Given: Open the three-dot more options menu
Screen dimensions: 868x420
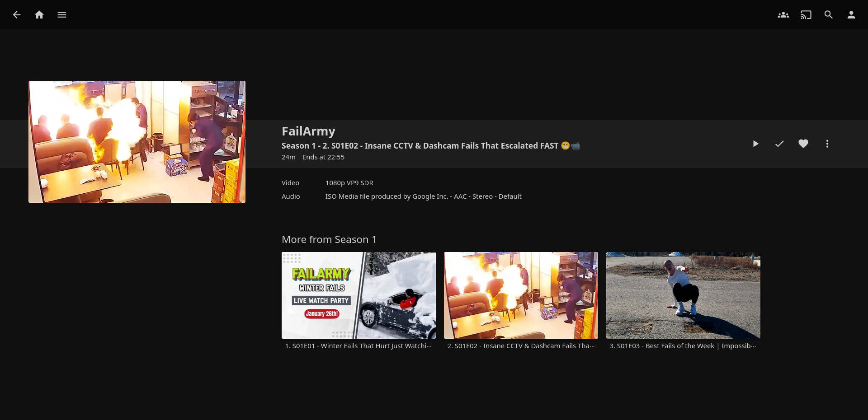Looking at the screenshot, I should (827, 144).
